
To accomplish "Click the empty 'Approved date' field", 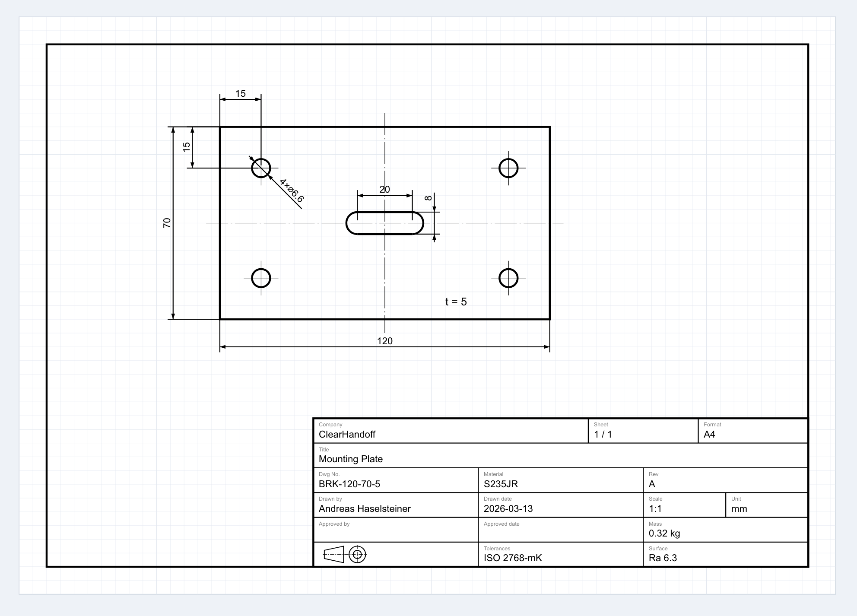I will [561, 530].
